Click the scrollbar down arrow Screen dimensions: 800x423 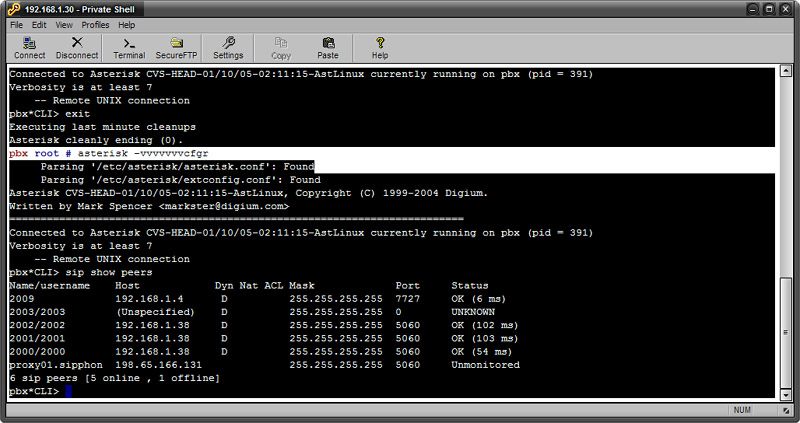coord(786,394)
